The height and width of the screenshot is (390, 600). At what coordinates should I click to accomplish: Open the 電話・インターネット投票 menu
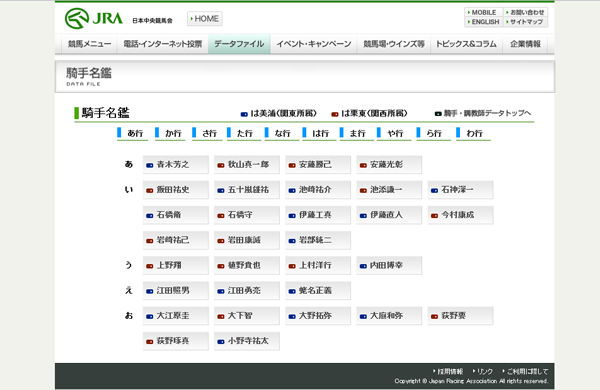(x=163, y=44)
